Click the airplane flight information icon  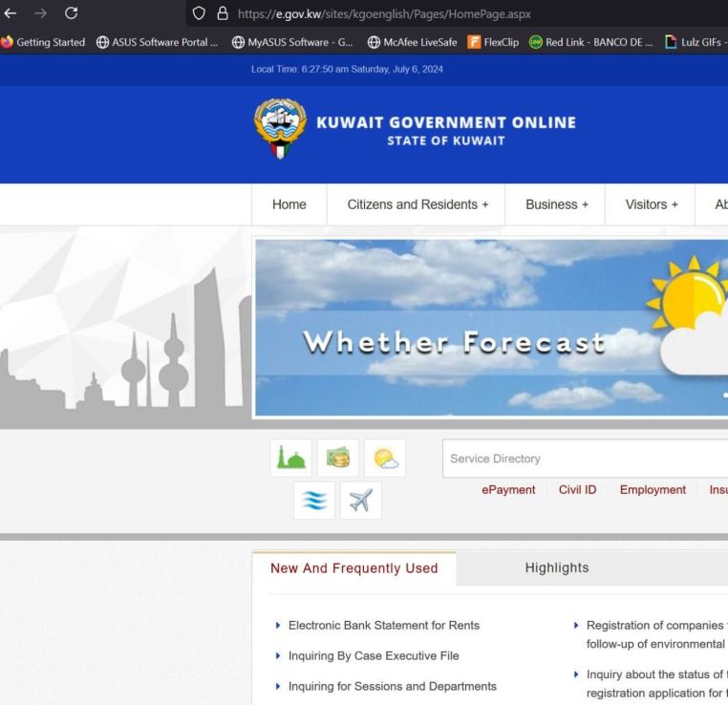360,501
